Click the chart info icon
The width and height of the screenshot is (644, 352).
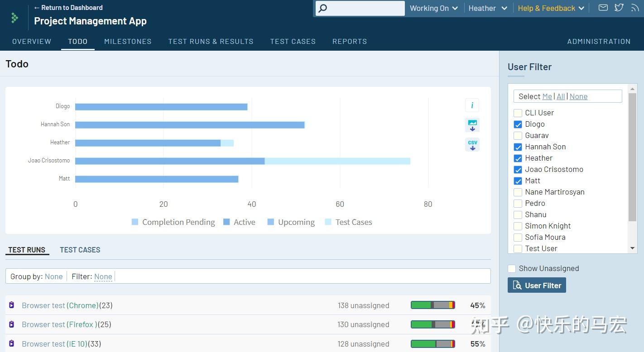point(472,105)
